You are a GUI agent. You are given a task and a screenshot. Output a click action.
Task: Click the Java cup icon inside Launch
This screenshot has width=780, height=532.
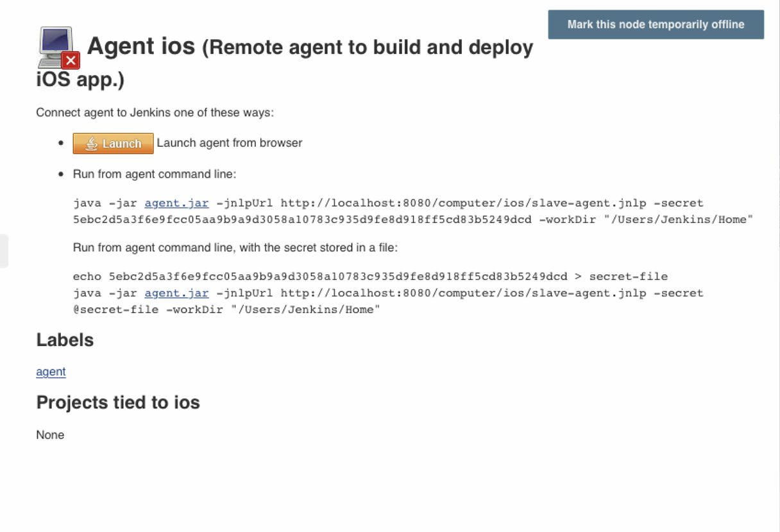pos(92,144)
